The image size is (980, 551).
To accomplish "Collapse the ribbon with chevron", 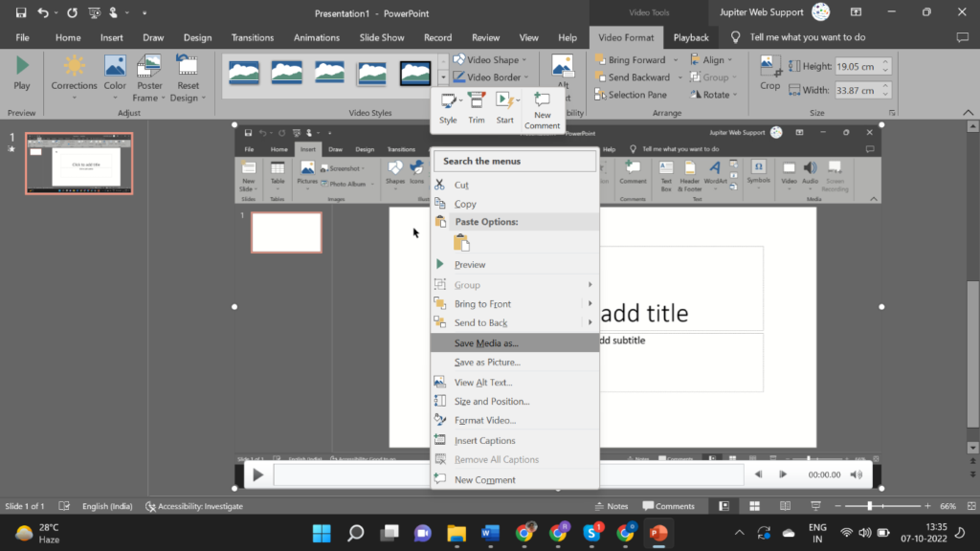I will pyautogui.click(x=969, y=113).
